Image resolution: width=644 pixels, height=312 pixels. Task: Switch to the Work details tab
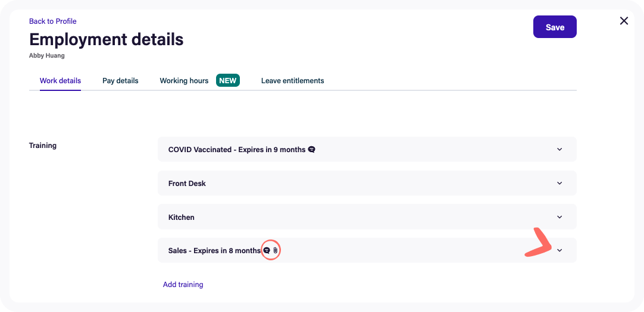[60, 81]
